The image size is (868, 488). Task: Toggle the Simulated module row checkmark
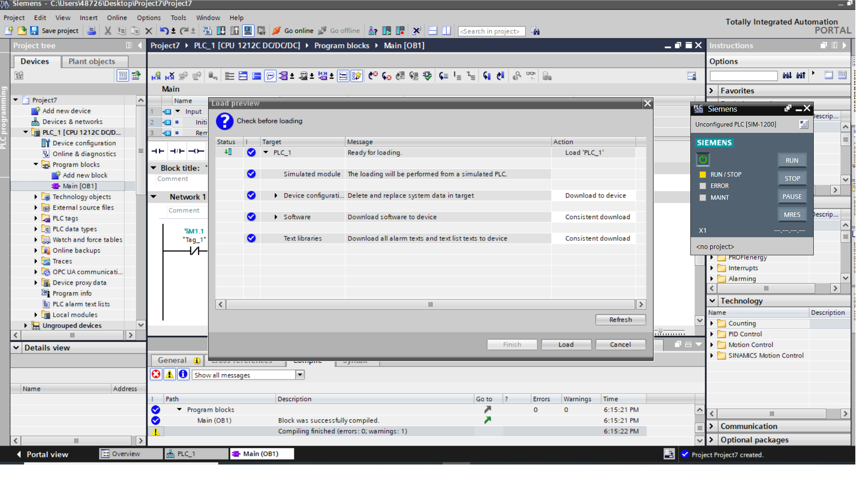[251, 174]
